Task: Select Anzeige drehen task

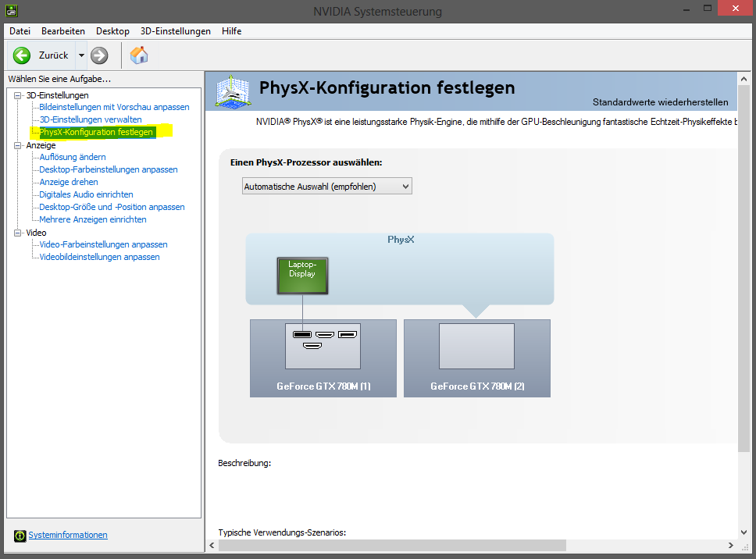Action: point(69,182)
